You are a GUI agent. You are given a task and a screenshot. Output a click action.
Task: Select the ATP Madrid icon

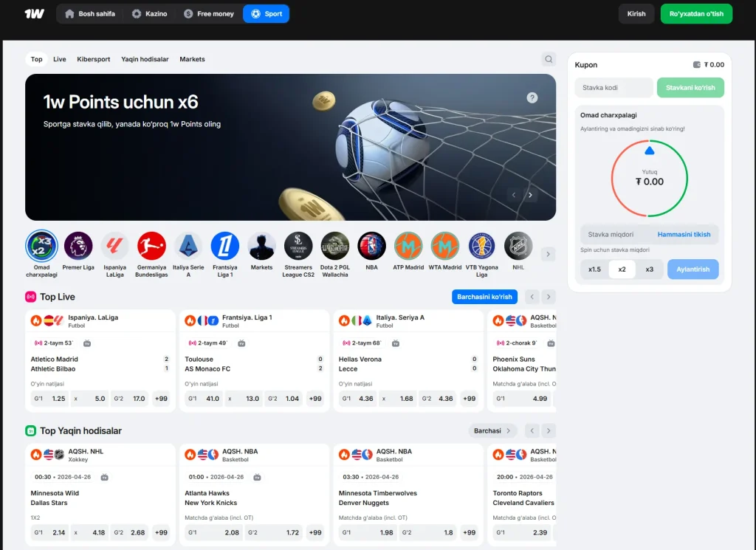point(408,246)
